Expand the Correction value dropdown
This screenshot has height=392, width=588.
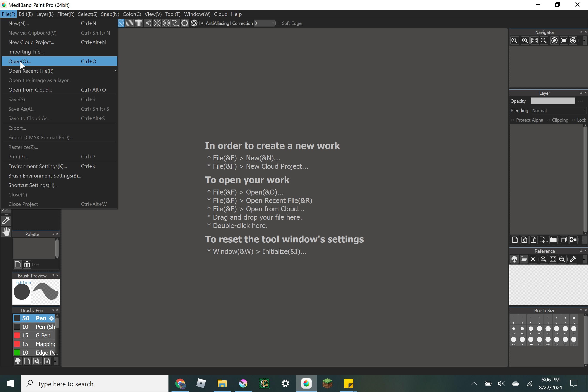click(273, 23)
